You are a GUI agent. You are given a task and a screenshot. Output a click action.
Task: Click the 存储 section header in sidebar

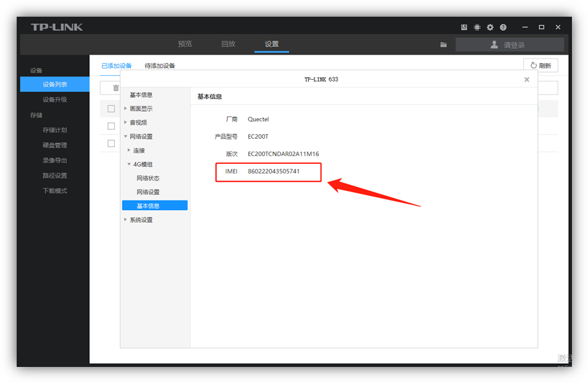(x=36, y=115)
